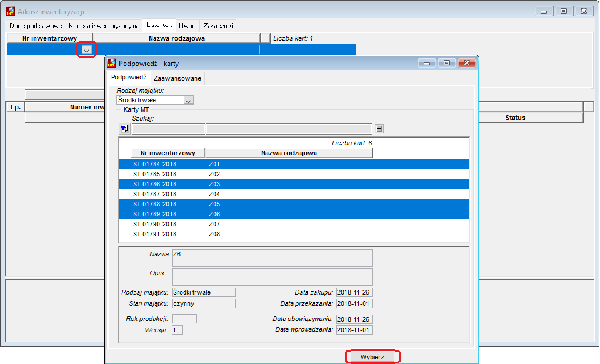
Task: Close the Podpowiedź - karty dialog
Action: click(466, 63)
